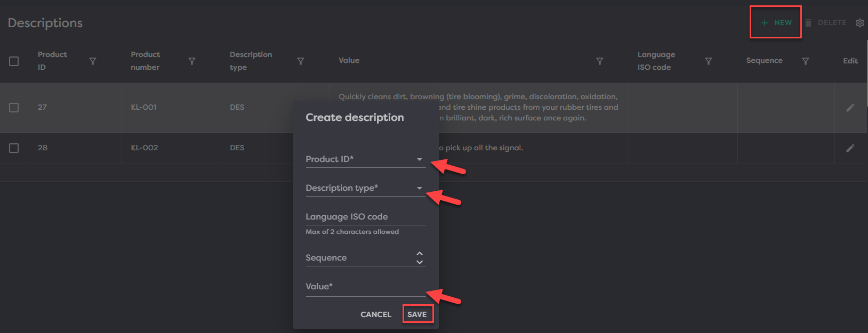The height and width of the screenshot is (333, 868).
Task: Filter the Product ID column
Action: [x=93, y=61]
